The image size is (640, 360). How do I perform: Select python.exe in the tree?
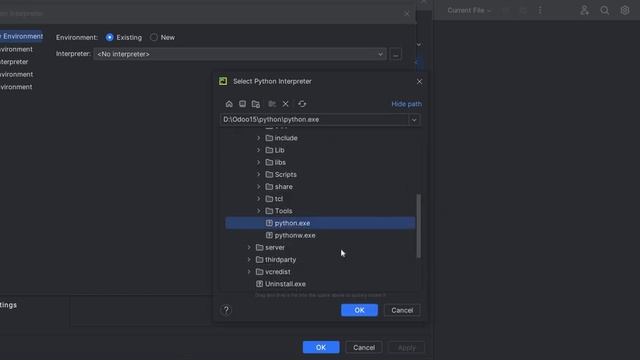[x=320, y=223]
